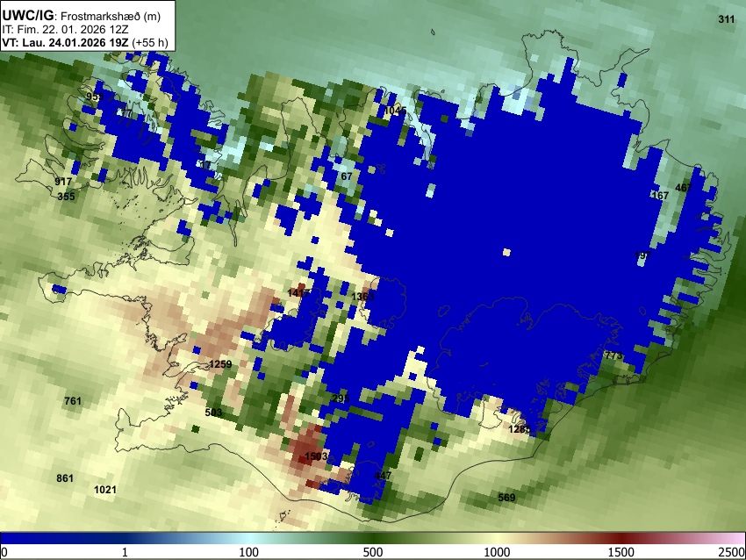The image size is (746, 560).
Task: Click the '(+55 h)' forecast offset text
Action: [x=150, y=42]
